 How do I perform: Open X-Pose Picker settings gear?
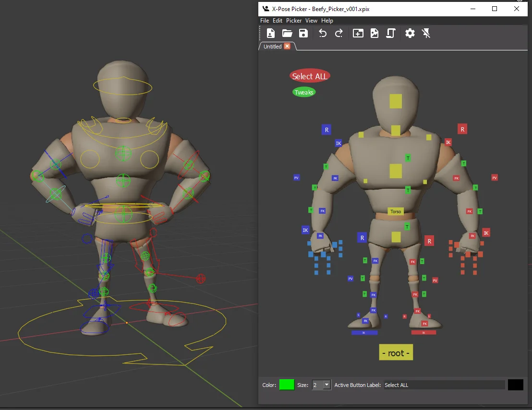pyautogui.click(x=410, y=33)
